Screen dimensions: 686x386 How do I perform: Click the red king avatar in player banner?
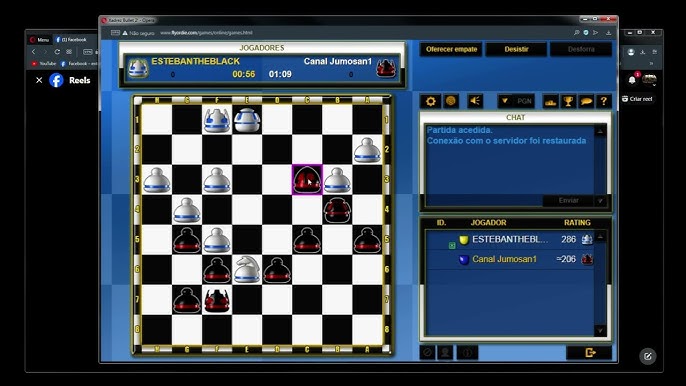386,68
